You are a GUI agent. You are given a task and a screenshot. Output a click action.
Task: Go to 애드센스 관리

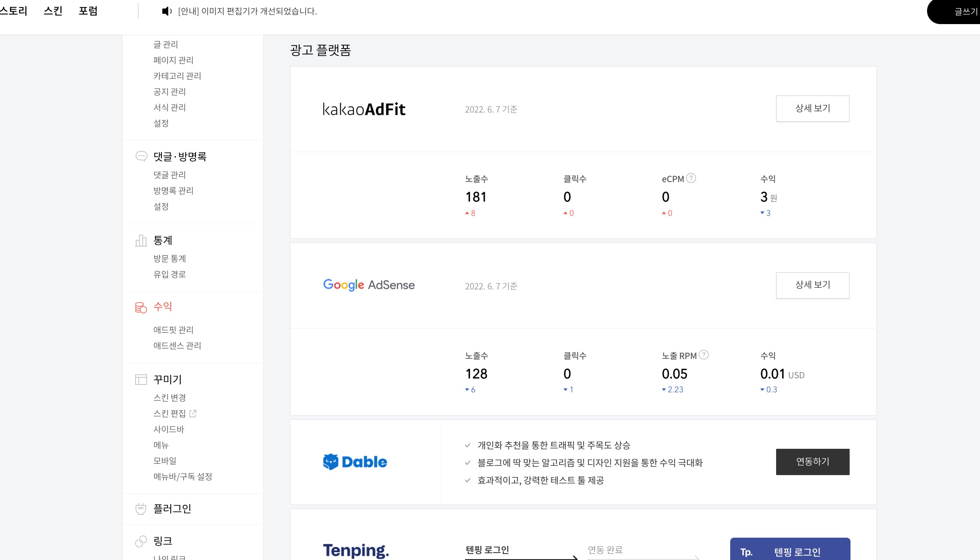point(177,345)
